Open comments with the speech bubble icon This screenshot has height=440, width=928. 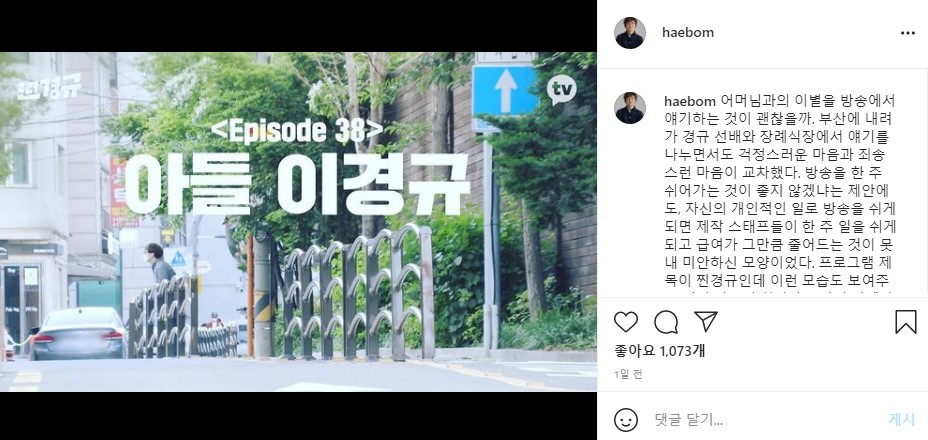point(666,322)
